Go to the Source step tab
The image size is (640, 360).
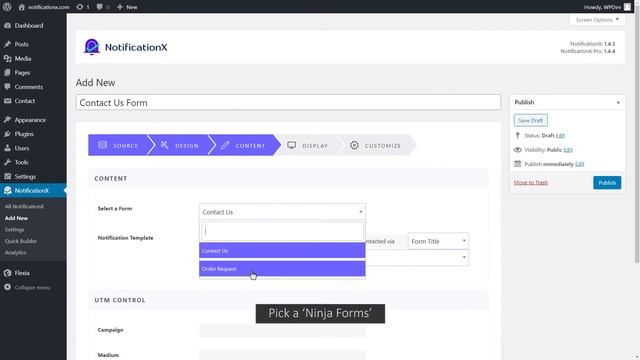(x=118, y=145)
